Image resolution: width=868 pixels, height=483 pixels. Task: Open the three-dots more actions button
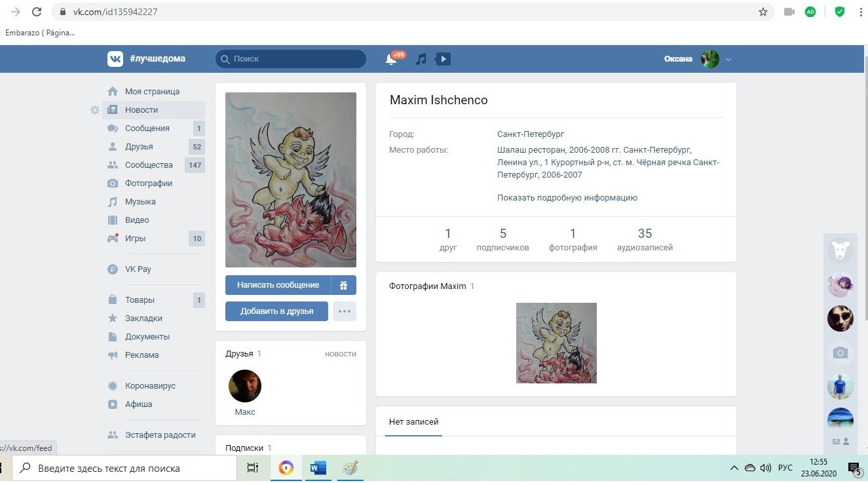click(x=345, y=311)
